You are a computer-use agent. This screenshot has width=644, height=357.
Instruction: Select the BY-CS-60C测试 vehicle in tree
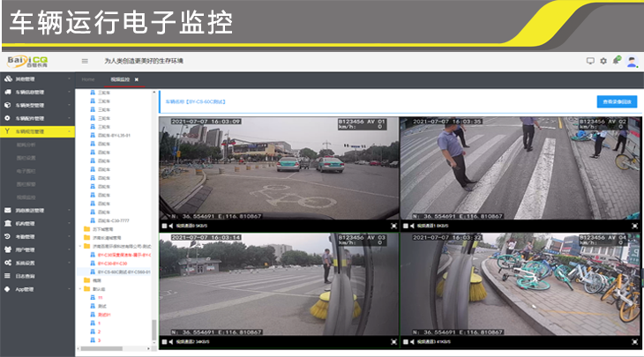tap(124, 272)
